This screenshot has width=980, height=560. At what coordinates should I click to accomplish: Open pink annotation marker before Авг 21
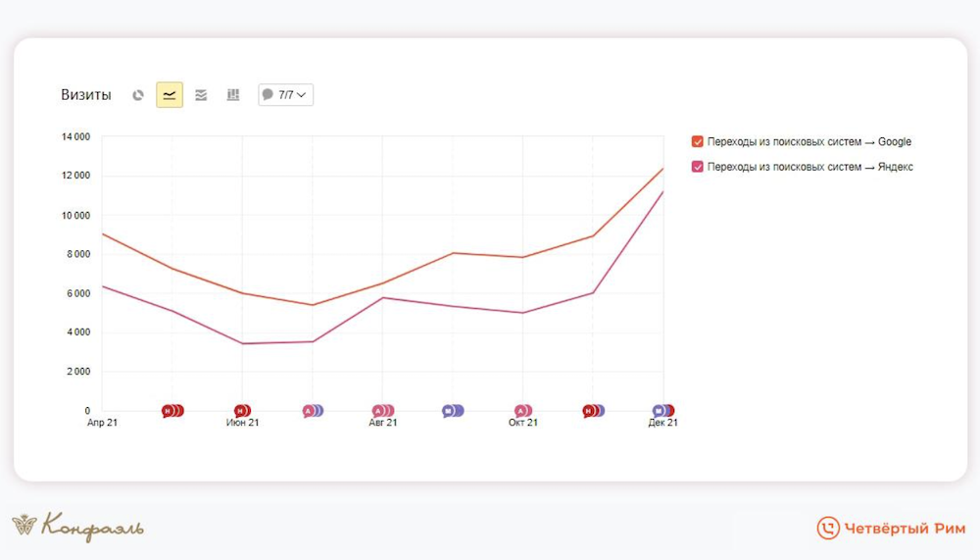click(309, 411)
